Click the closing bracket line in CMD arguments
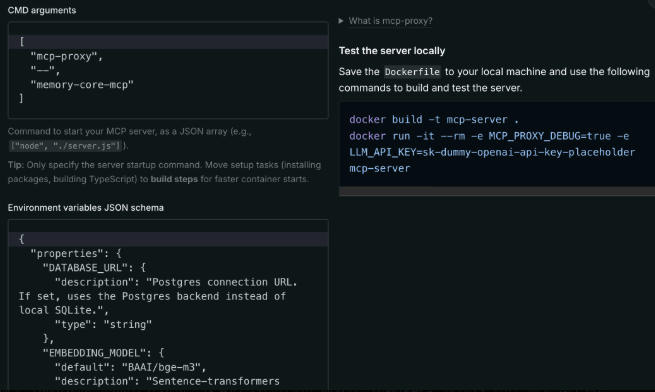Viewport: 655px width, 392px height. tap(21, 99)
